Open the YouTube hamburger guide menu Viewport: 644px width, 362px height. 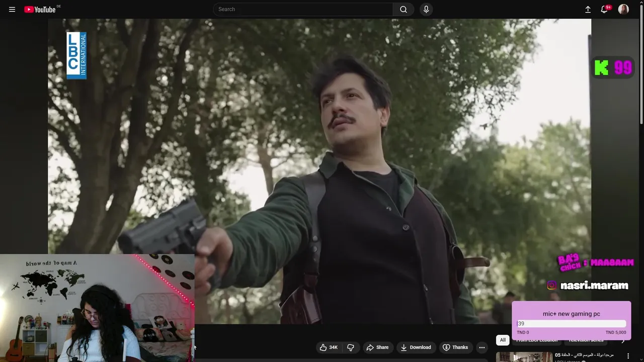(12, 9)
